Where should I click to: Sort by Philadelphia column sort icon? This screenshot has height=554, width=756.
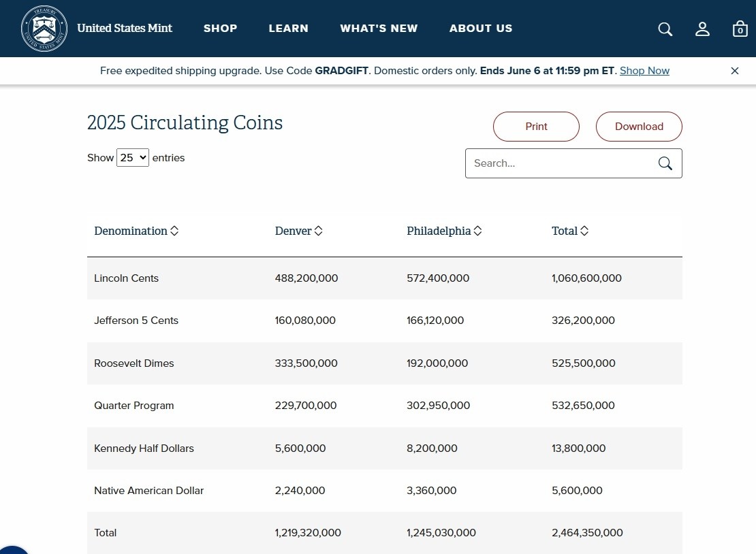[477, 231]
